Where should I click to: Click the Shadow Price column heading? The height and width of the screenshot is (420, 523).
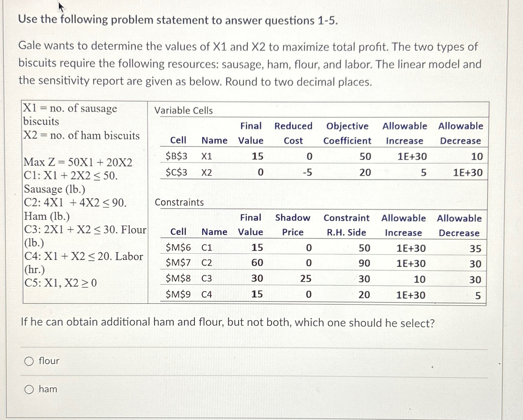click(293, 226)
